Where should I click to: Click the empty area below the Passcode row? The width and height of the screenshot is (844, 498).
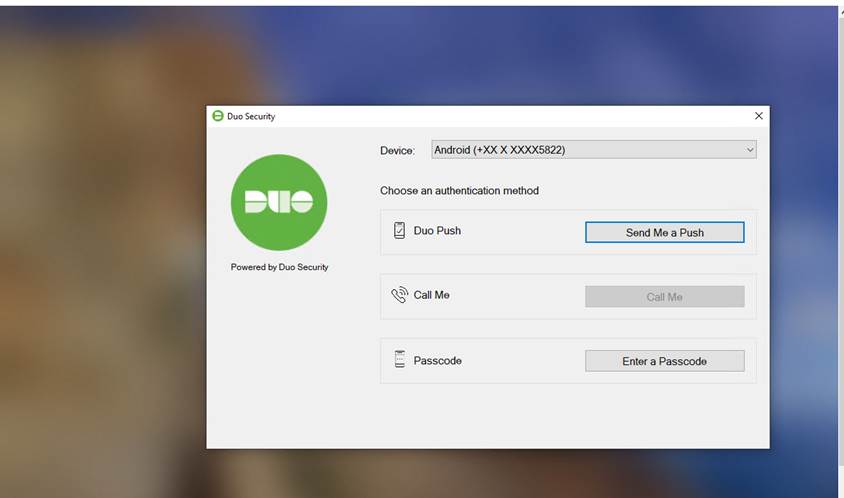pyautogui.click(x=568, y=415)
